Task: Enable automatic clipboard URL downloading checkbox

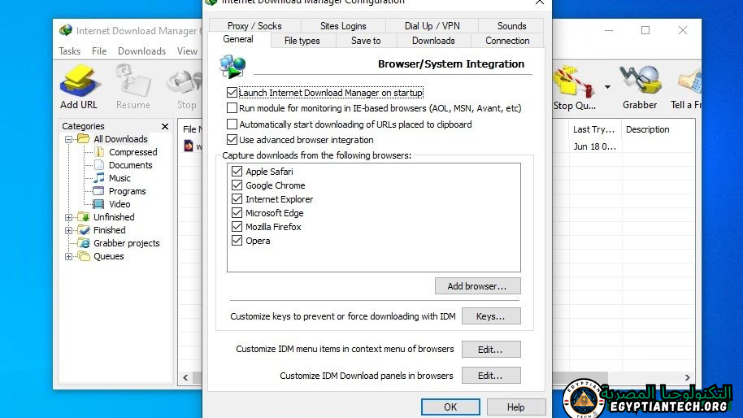Action: point(233,124)
